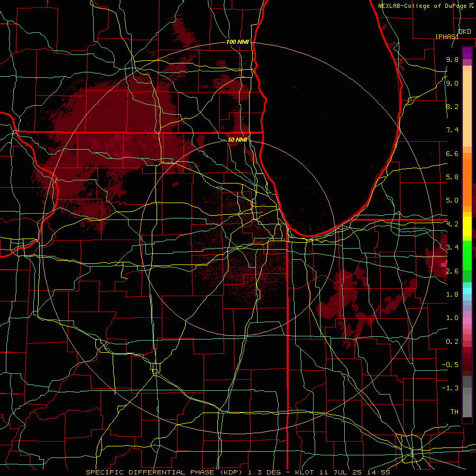
Task: Click the 5.8 scale label
Action: [452, 177]
